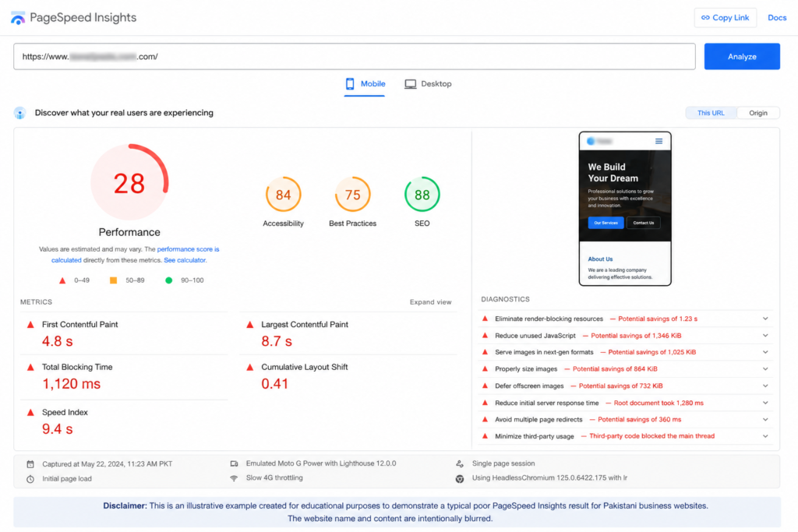
Task: Click red triangle beside Properly size images
Action: [x=485, y=368]
